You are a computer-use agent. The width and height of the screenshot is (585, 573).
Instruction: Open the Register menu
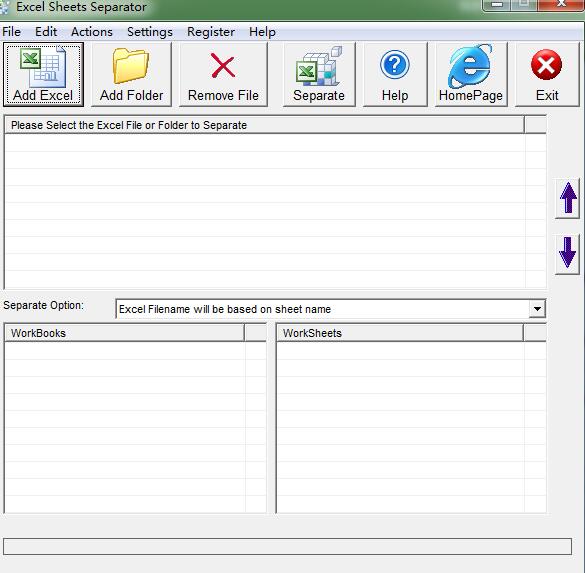coord(211,32)
